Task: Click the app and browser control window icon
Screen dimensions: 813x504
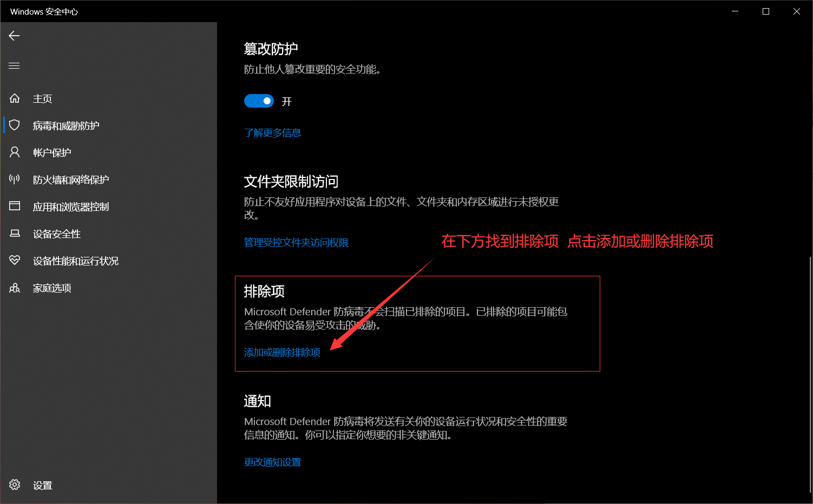Action: tap(15, 206)
